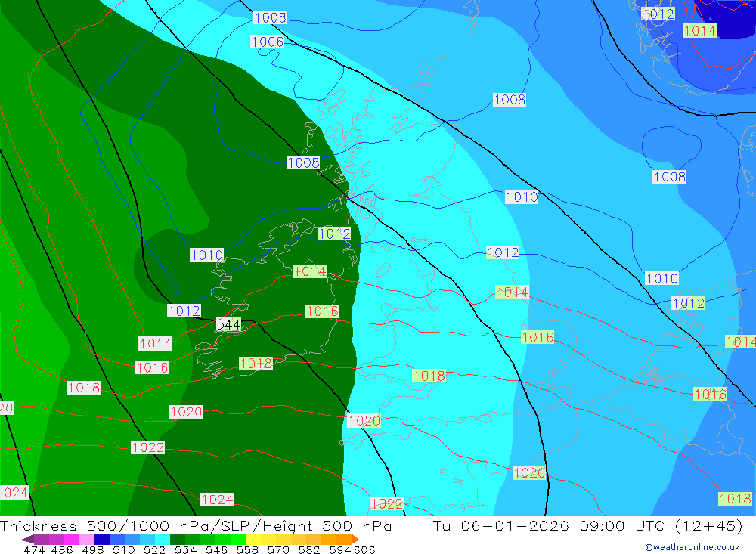The height and width of the screenshot is (554, 756).
Task: Pick the bright magenta legend swatch
Action: coord(71,539)
